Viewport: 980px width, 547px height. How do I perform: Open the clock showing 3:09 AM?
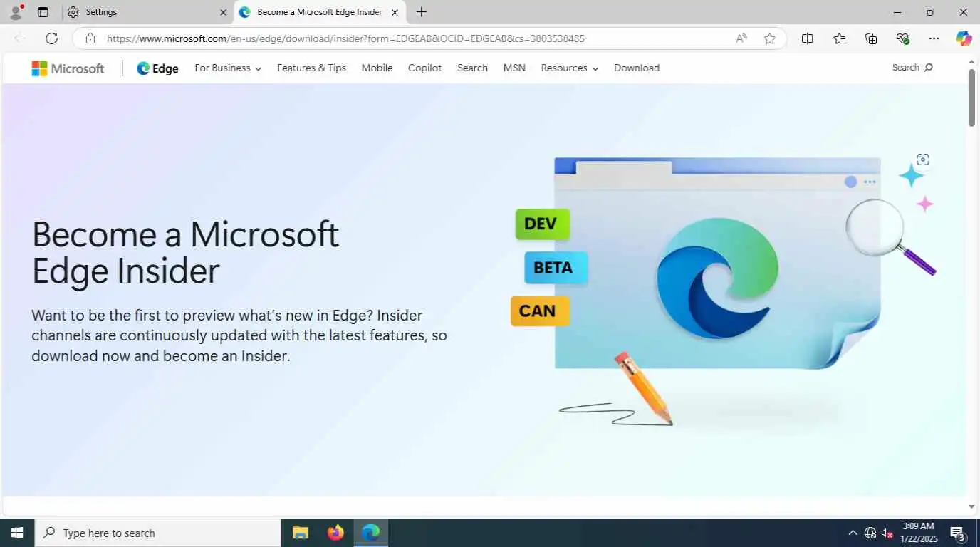click(x=920, y=533)
